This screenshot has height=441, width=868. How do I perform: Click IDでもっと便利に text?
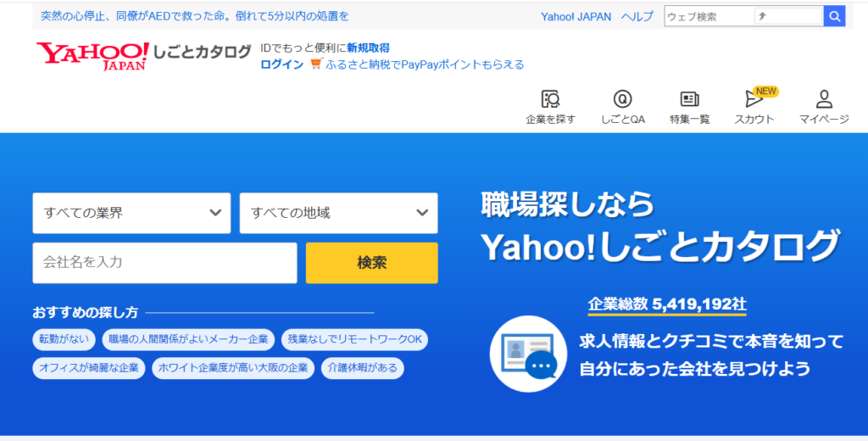[303, 48]
